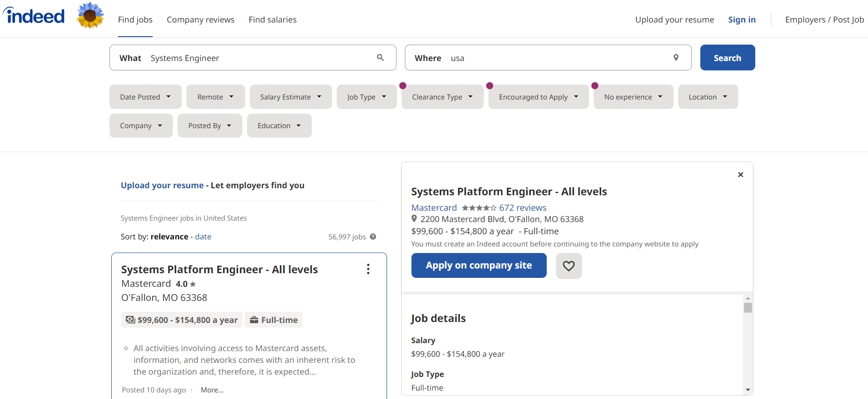The image size is (868, 399).
Task: Go to the Find jobs tab
Action: 135,20
